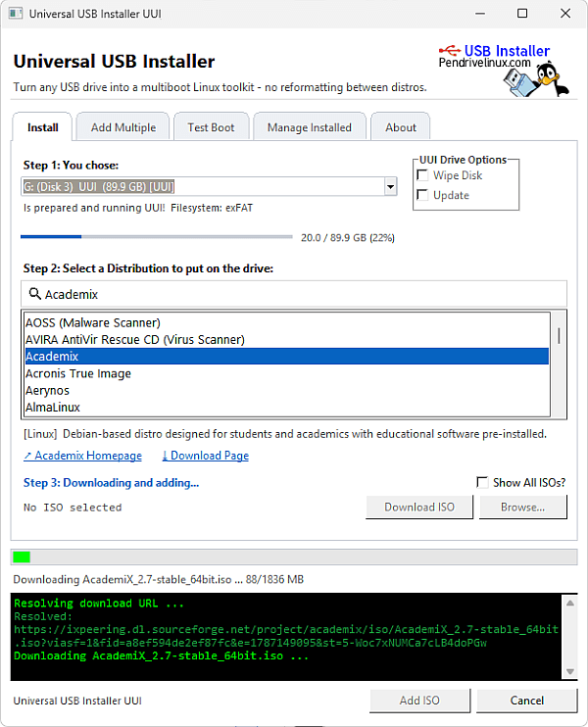Click the 'No ISO selected' text
588x727 pixels.
coord(73,508)
